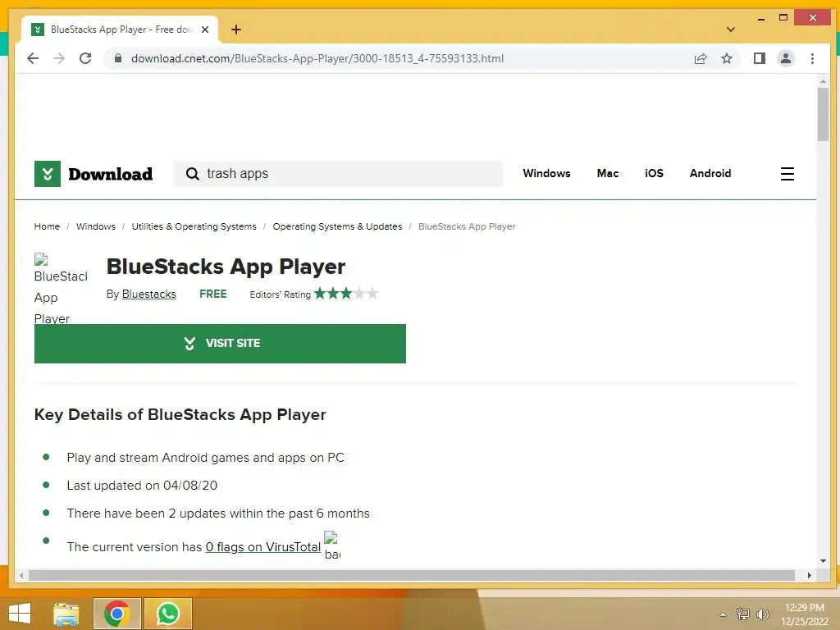The width and height of the screenshot is (840, 630).
Task: Click the BlueStacks App Player breadcrumb text
Action: [467, 226]
